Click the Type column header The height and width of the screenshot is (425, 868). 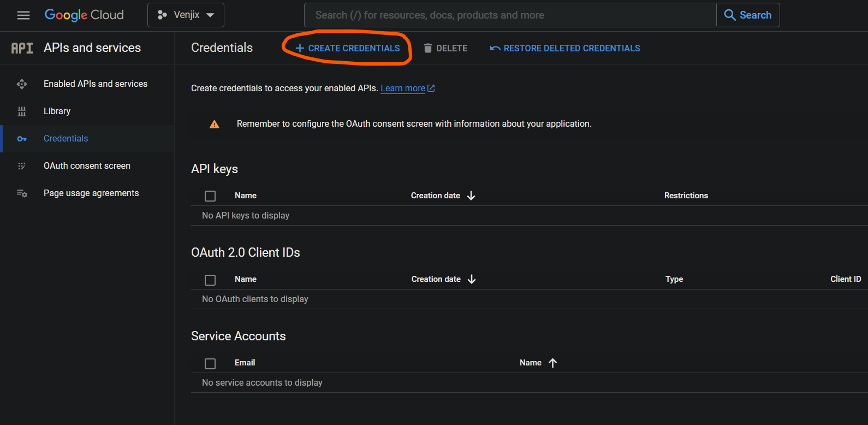click(674, 279)
